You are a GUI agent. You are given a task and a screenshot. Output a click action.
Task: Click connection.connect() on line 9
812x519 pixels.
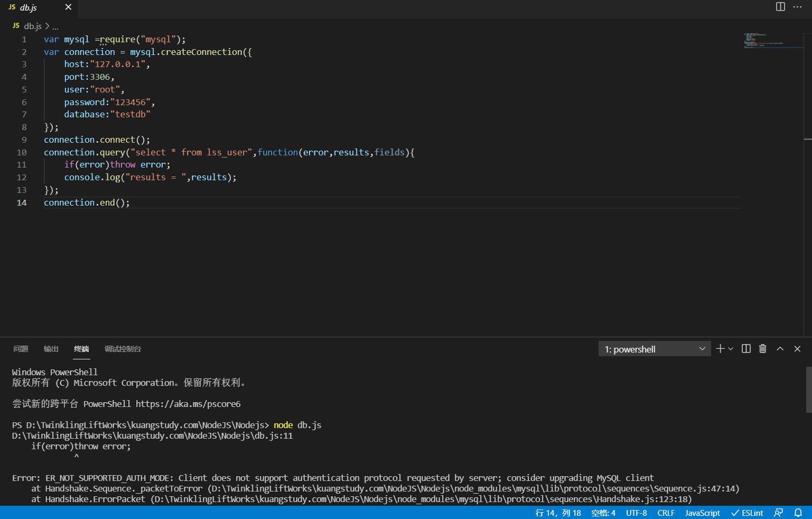pos(97,140)
